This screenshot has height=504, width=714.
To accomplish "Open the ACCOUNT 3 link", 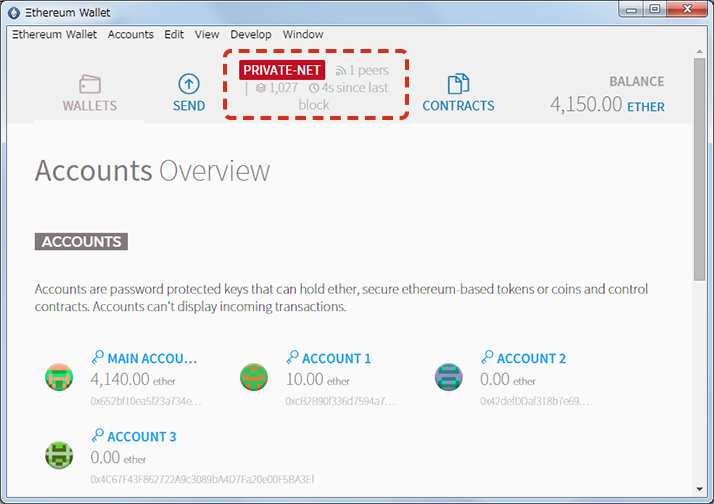I will (142, 437).
